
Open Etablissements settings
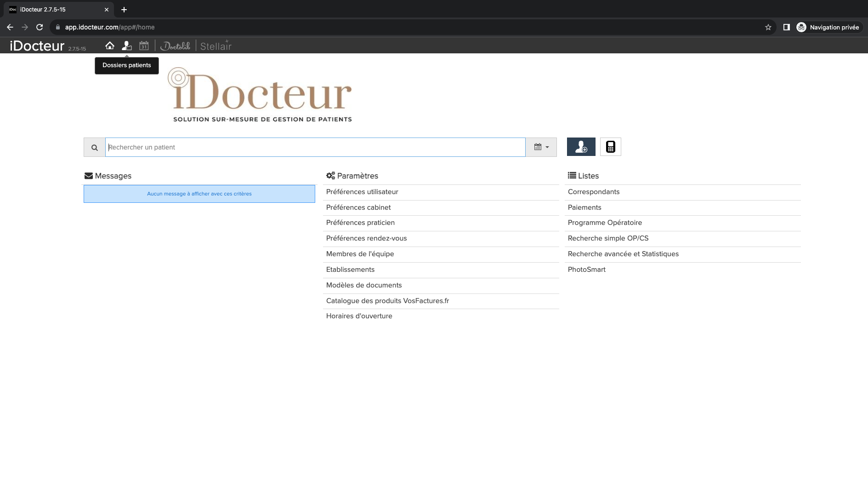pos(350,270)
